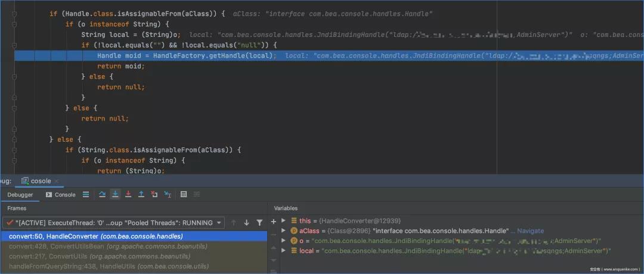Click the move watch up arrow
644x274 pixels.
pos(274,247)
